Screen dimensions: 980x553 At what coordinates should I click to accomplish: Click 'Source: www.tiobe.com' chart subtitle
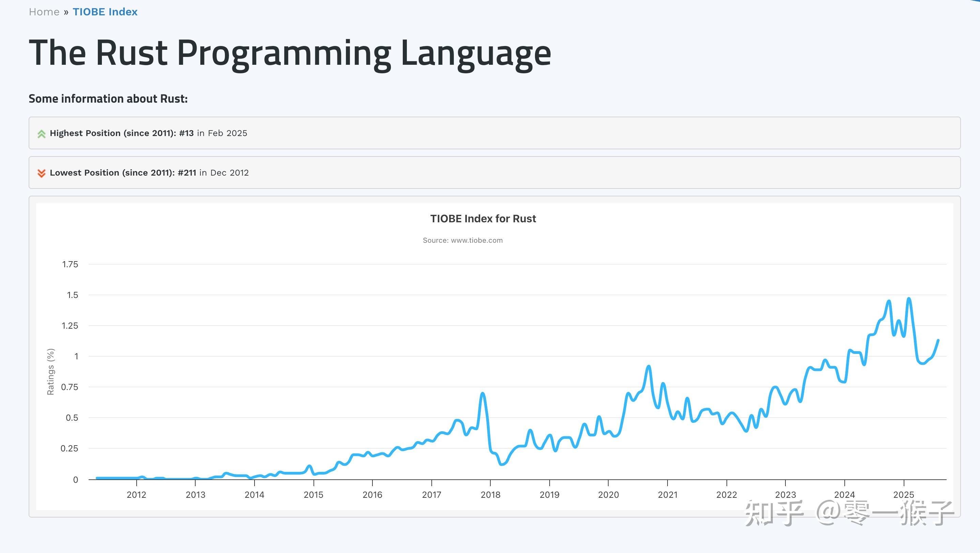point(463,240)
